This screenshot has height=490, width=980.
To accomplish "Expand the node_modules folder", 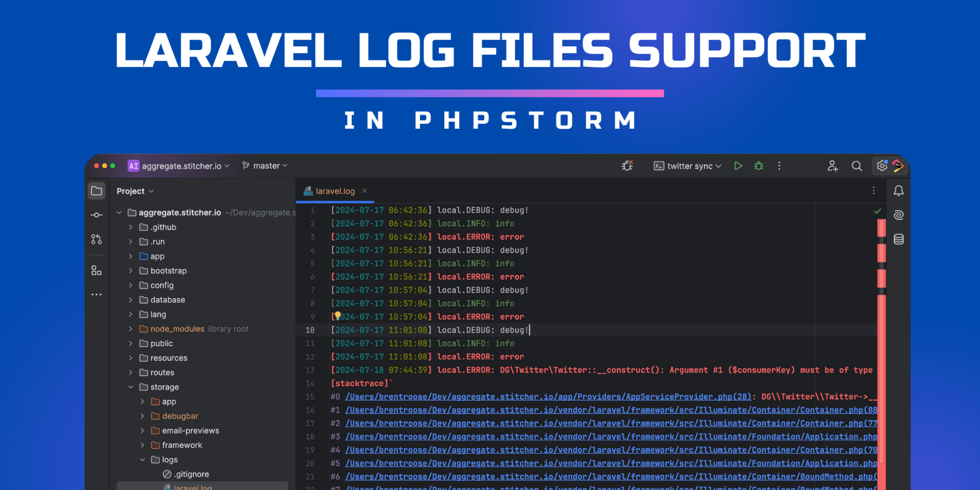I will tap(131, 329).
